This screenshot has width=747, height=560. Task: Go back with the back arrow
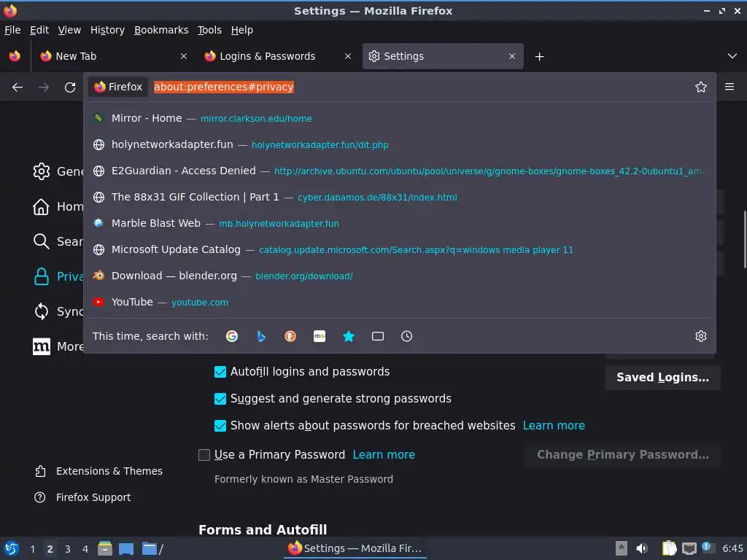pyautogui.click(x=18, y=87)
